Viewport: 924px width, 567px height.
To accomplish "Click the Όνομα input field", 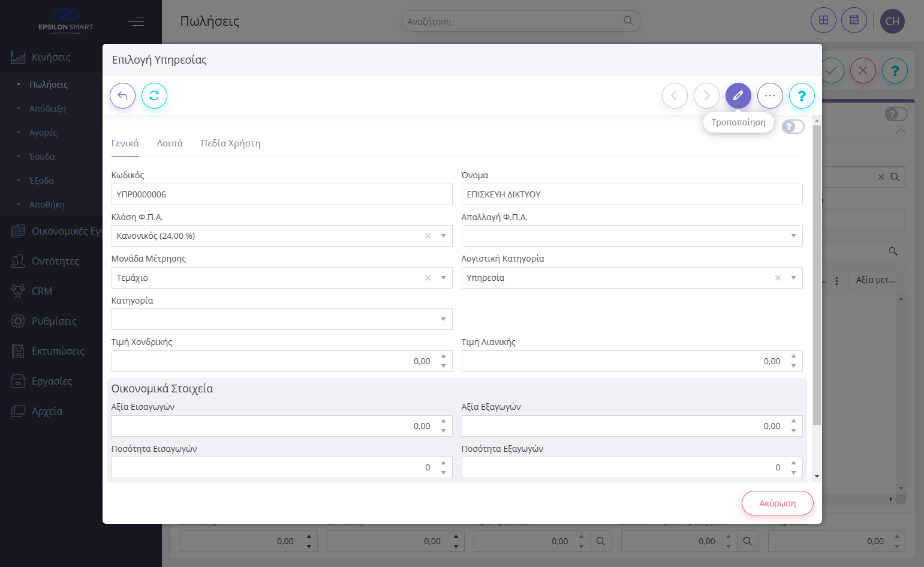I will click(x=632, y=194).
